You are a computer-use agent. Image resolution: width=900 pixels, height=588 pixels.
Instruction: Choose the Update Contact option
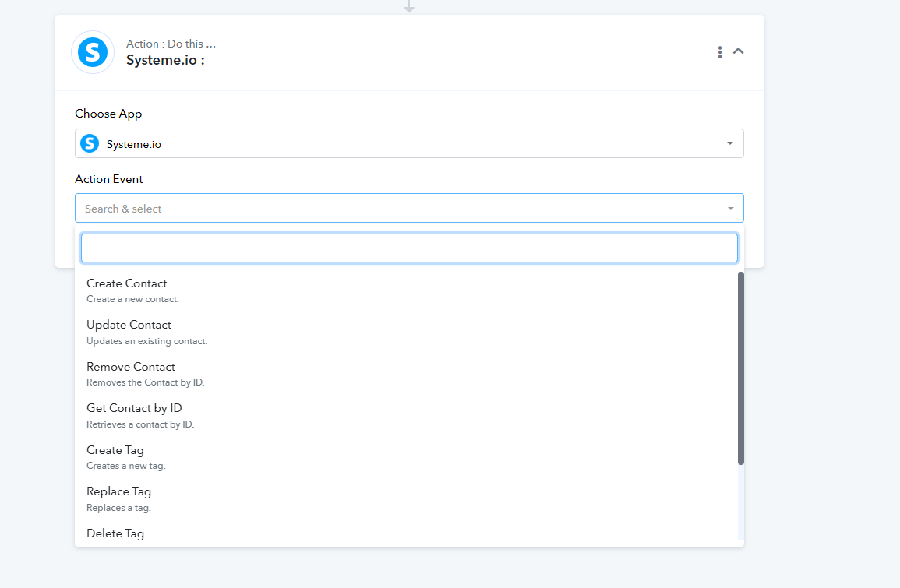pyautogui.click(x=129, y=326)
